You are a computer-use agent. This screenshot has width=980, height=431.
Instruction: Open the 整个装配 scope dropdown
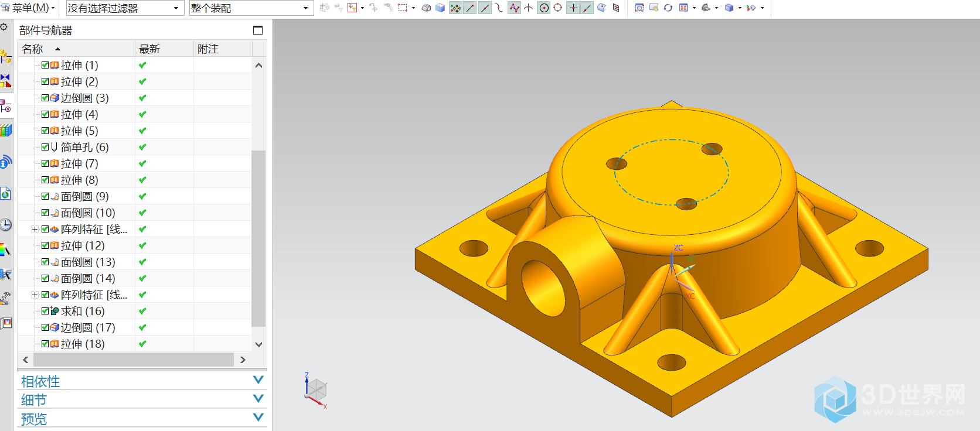coord(251,8)
